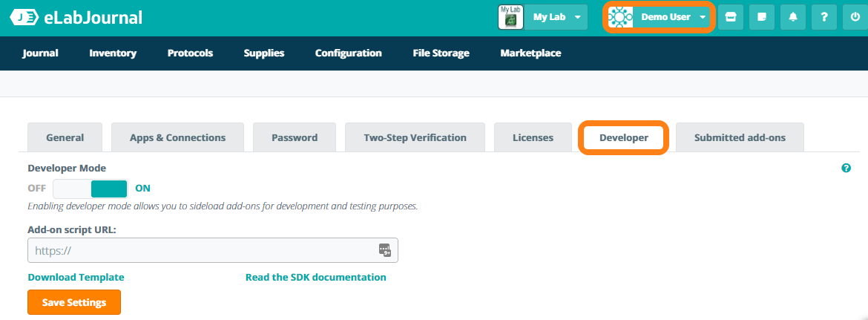Click the My Lab thumbnail image
868x320 pixels.
coord(510,17)
